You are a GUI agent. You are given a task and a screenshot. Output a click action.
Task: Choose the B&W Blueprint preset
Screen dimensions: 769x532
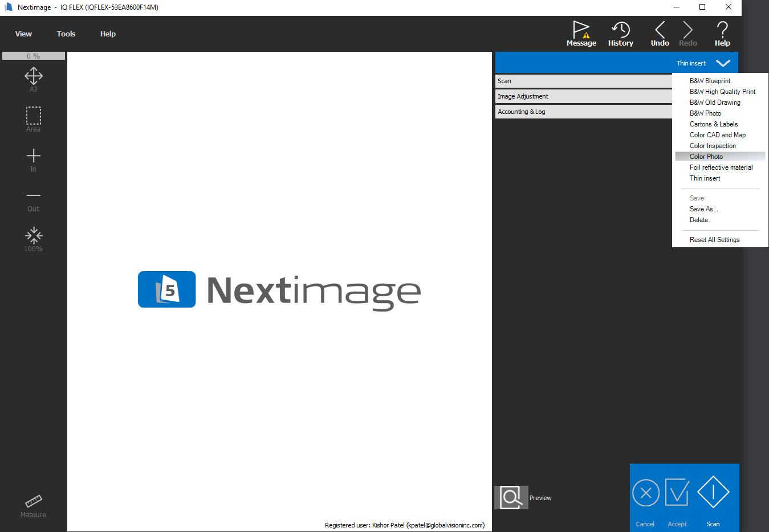(x=710, y=81)
